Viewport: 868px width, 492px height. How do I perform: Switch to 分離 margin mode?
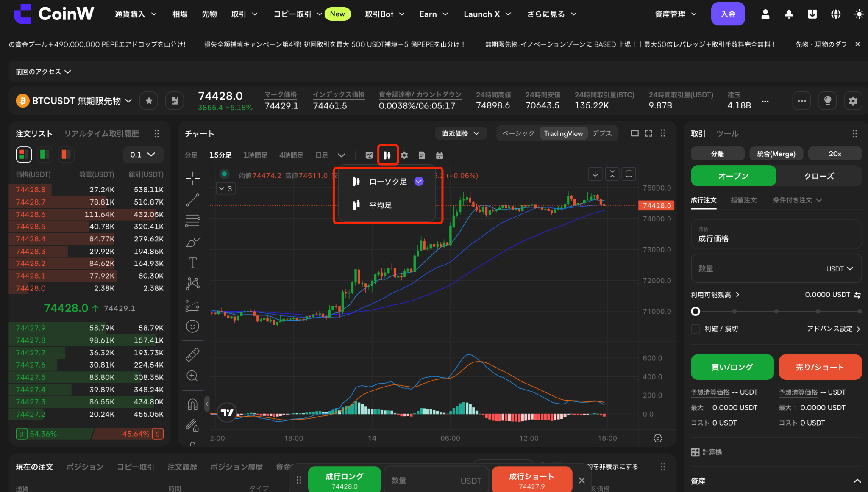point(718,154)
